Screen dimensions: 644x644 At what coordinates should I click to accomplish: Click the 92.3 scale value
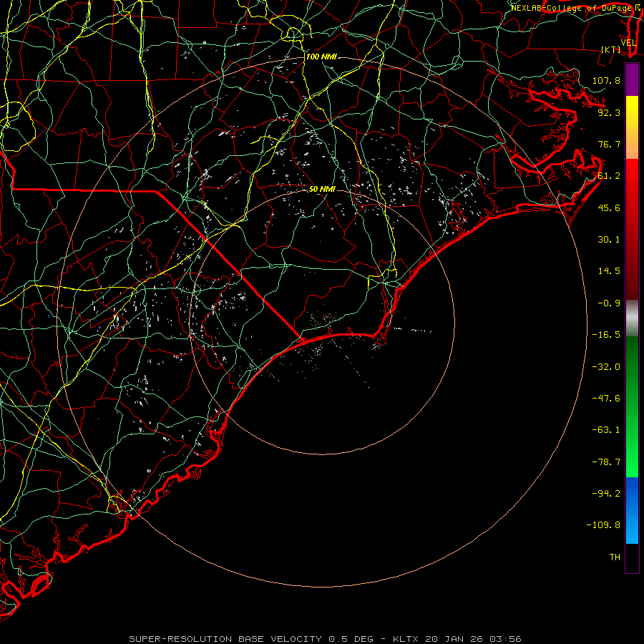click(609, 112)
